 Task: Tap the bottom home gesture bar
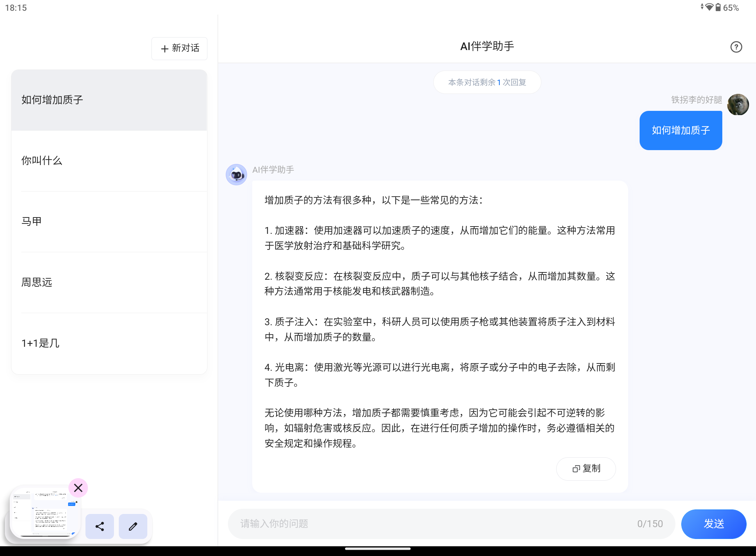pos(378,549)
